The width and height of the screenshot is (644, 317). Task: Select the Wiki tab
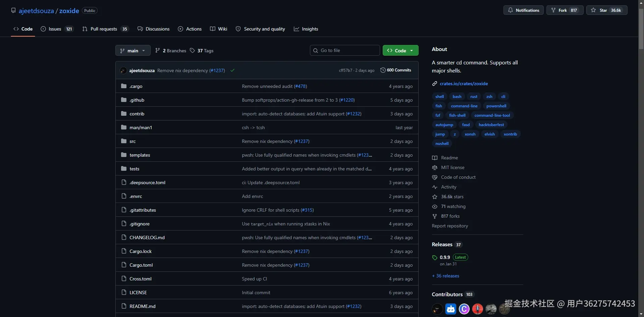tap(219, 29)
